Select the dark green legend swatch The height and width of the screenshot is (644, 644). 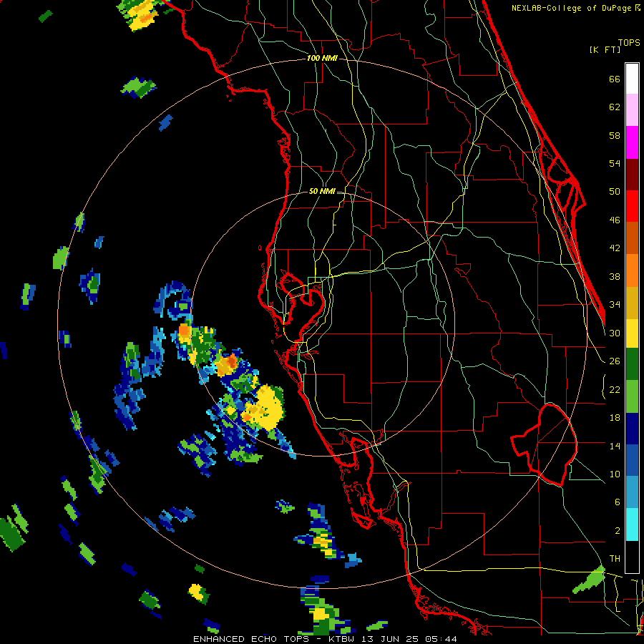tap(632, 364)
